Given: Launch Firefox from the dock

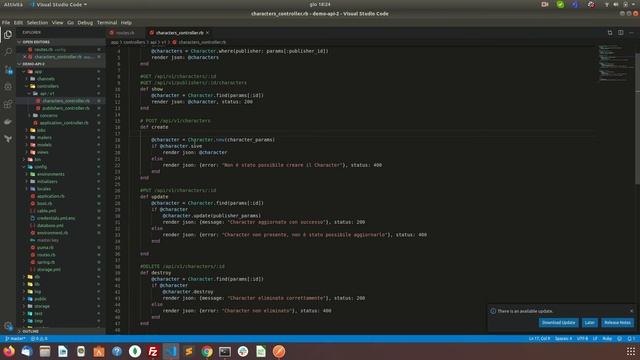Looking at the screenshot, I should (9, 351).
